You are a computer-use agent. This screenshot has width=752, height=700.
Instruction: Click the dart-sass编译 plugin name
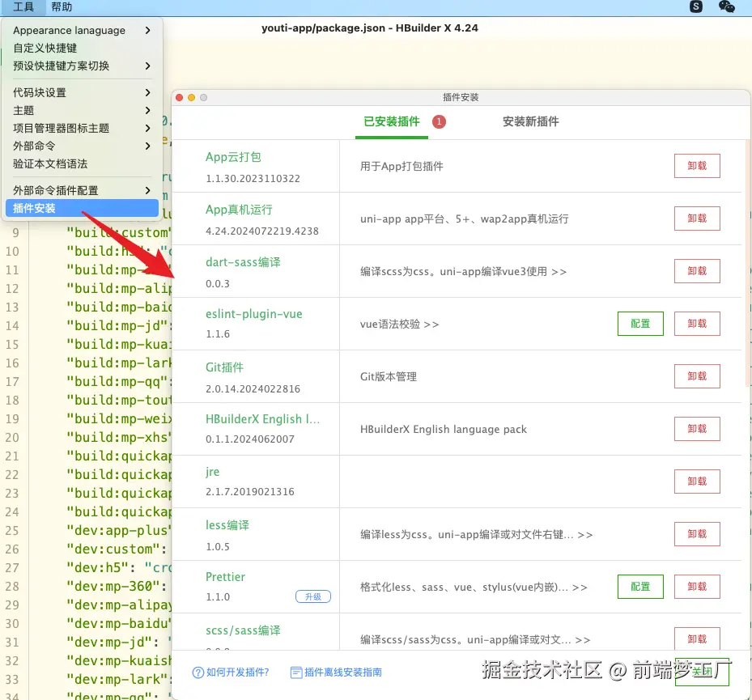pyautogui.click(x=243, y=262)
